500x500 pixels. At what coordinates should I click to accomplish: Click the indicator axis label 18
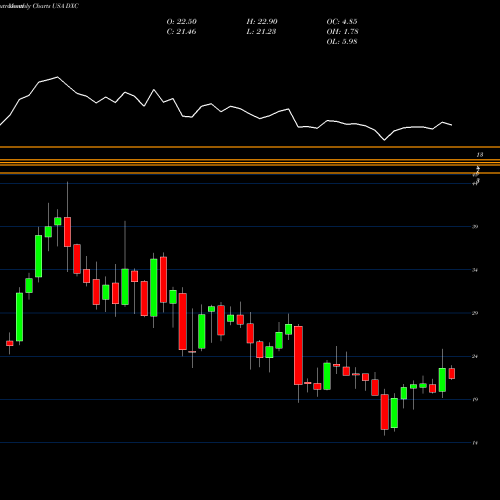coord(480,155)
